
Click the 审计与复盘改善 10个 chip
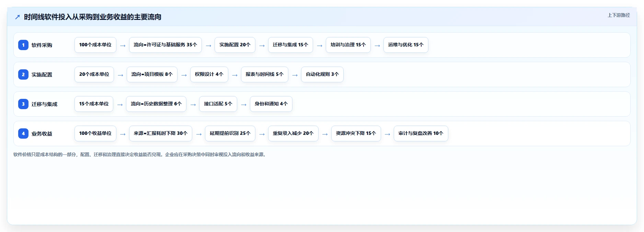point(421,134)
